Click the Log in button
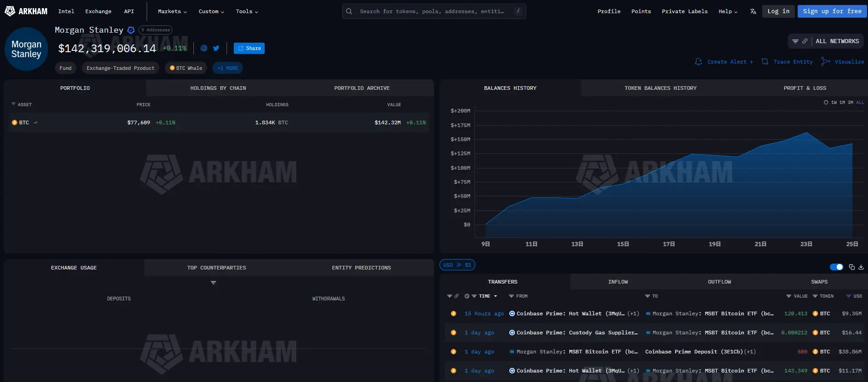 (778, 11)
